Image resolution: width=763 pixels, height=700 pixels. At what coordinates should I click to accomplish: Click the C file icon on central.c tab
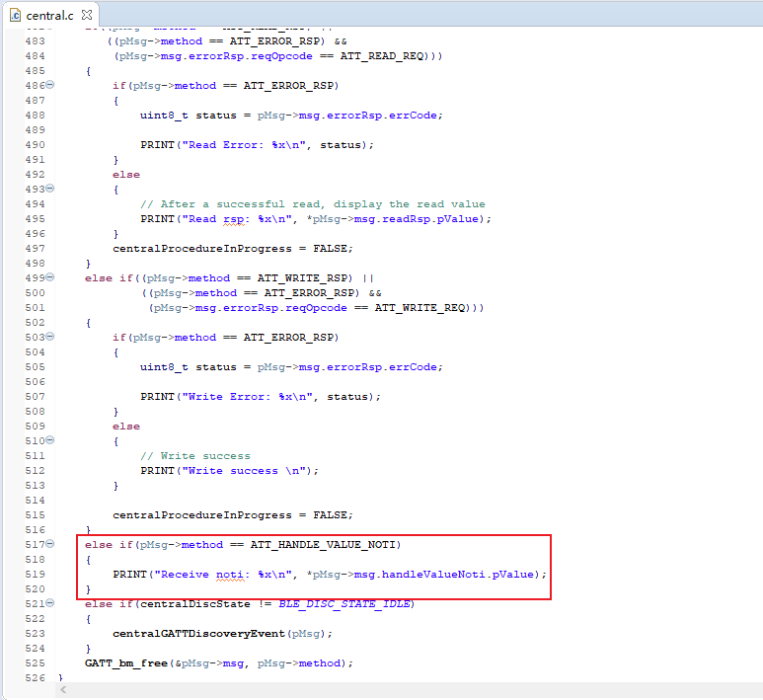(15, 16)
